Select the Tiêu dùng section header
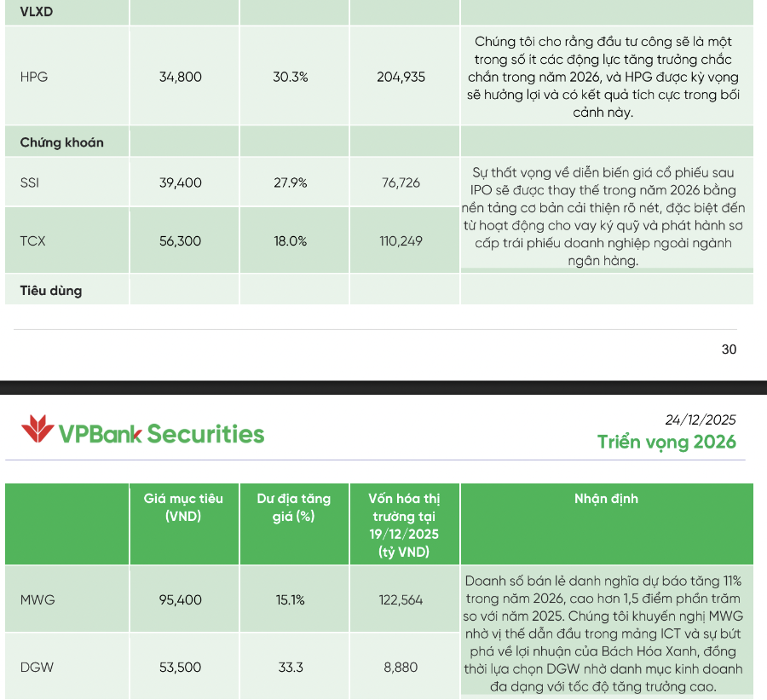Image resolution: width=767 pixels, height=700 pixels. [51, 291]
